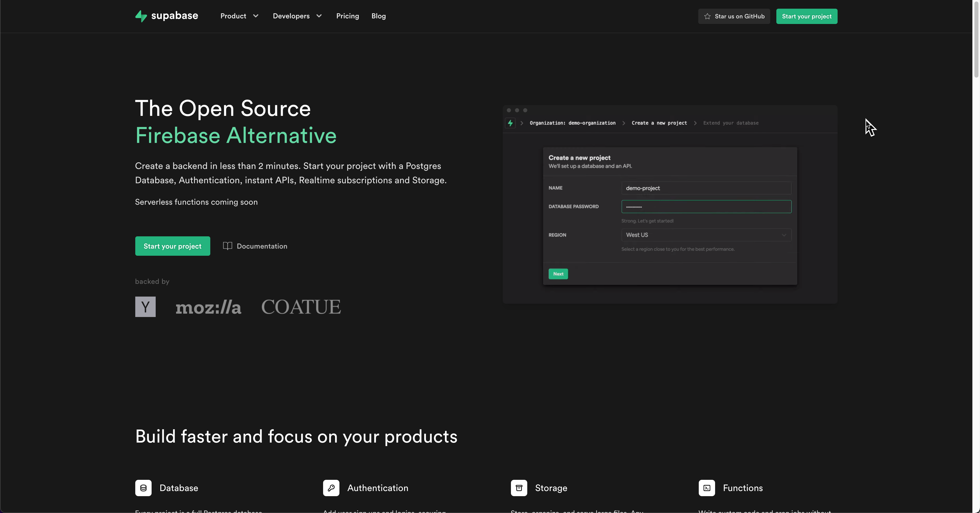Expand the Developers menu chevron

319,16
